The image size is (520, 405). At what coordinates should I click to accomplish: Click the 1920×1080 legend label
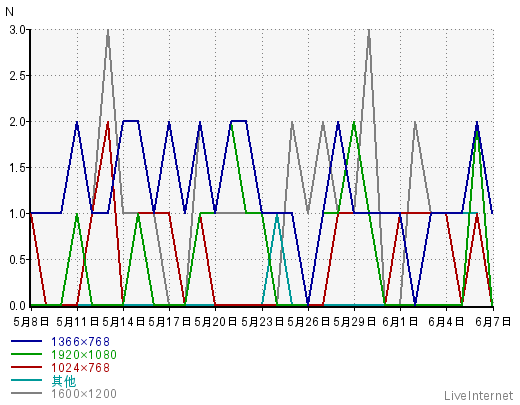click(84, 355)
